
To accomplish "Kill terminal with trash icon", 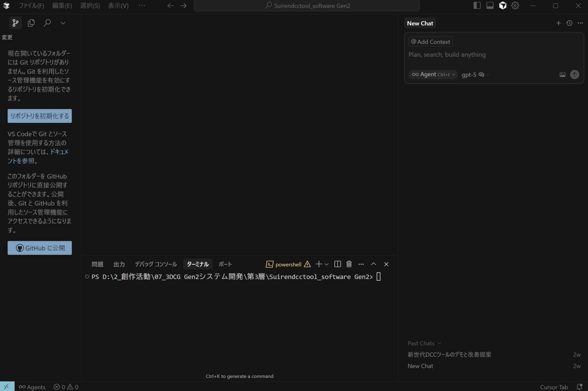I will coord(349,264).
